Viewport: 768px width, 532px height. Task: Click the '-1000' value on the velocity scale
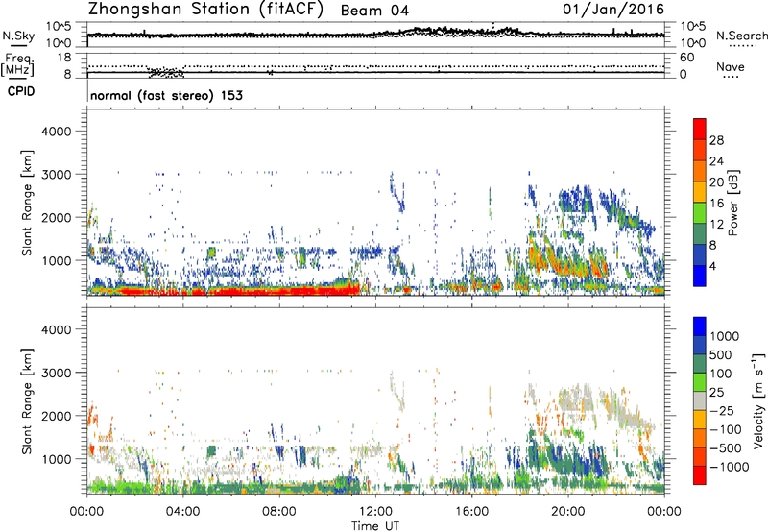(x=729, y=467)
